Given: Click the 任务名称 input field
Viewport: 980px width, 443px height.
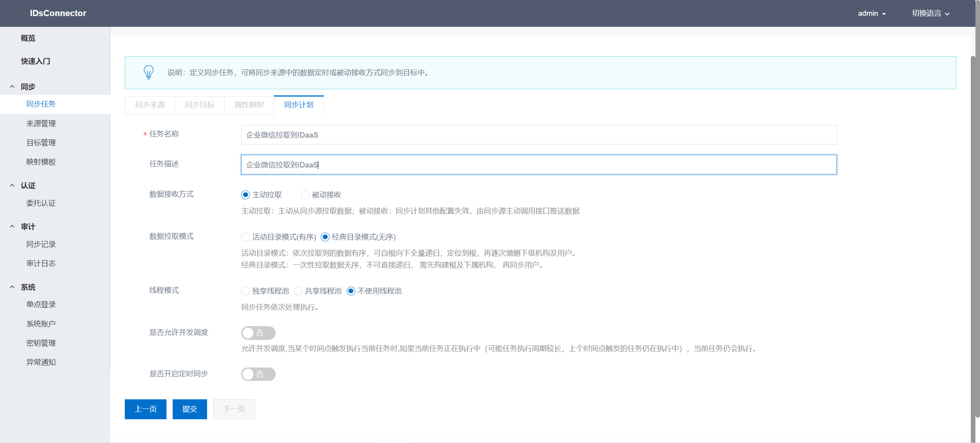Looking at the screenshot, I should click(x=538, y=135).
